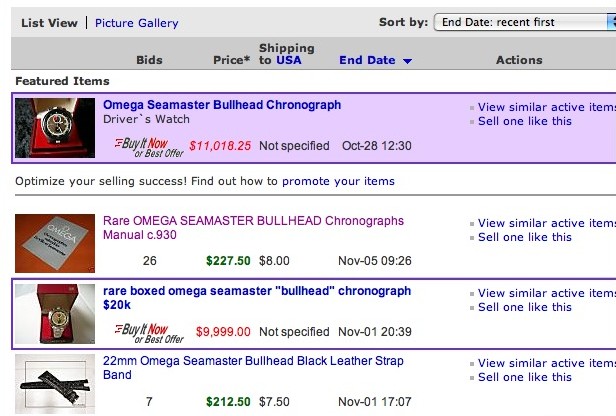
Task: Click the promote your items link
Action: click(338, 181)
